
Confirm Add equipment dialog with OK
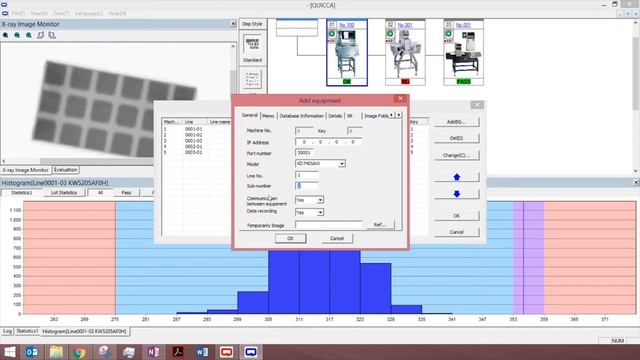290,238
